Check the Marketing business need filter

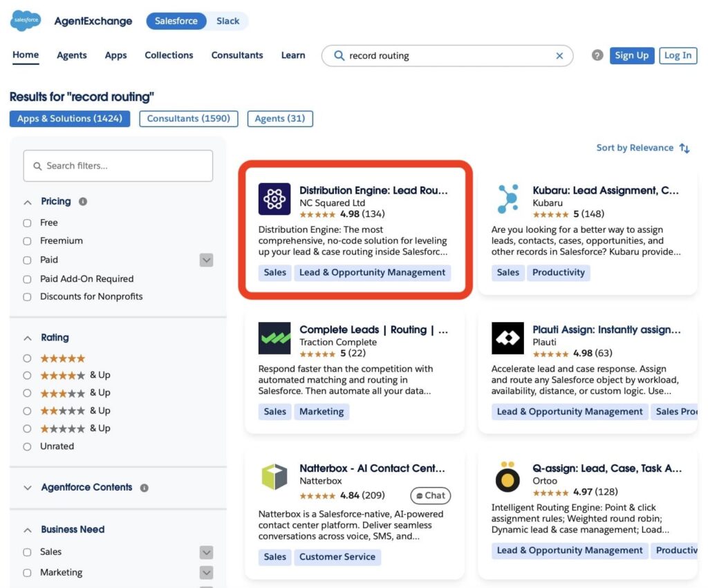click(x=27, y=573)
